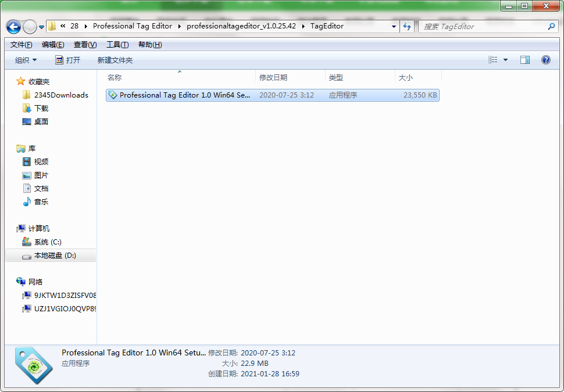Viewport: 564px width, 392px height.
Task: Click the details pane 创建日期 value
Action: [270, 373]
